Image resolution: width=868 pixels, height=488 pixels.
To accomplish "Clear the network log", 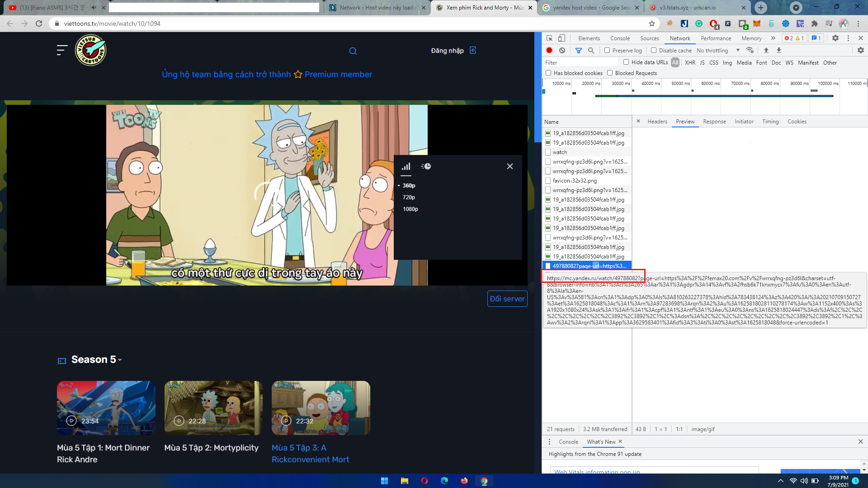I will coord(562,51).
